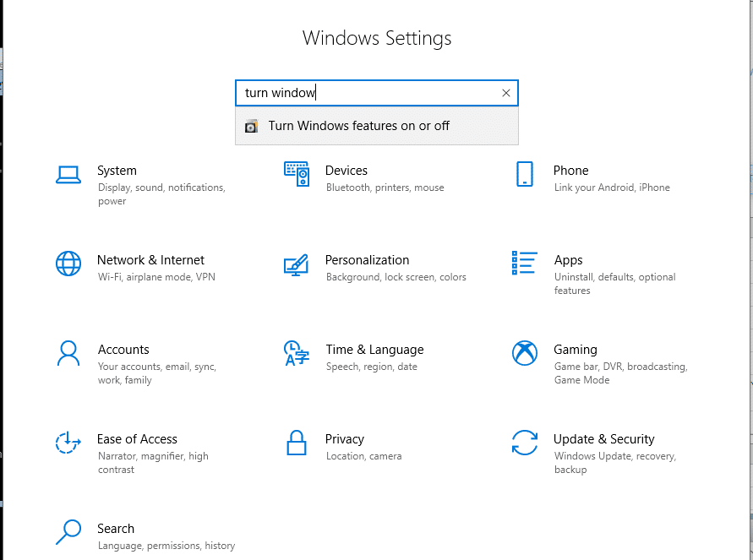Open the Update & Security refresh icon

click(525, 443)
